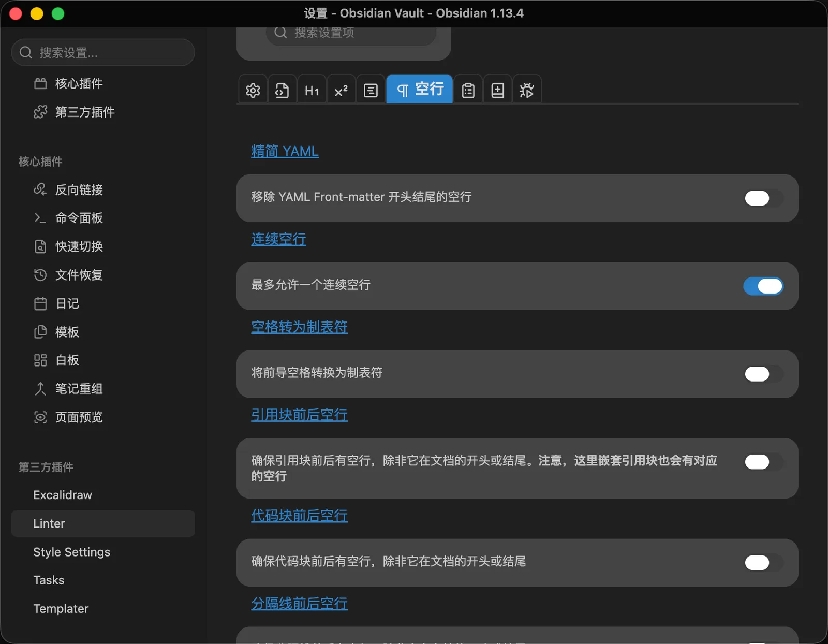This screenshot has height=644, width=828.
Task: Open 页面预览 plugin settings
Action: pos(103,417)
